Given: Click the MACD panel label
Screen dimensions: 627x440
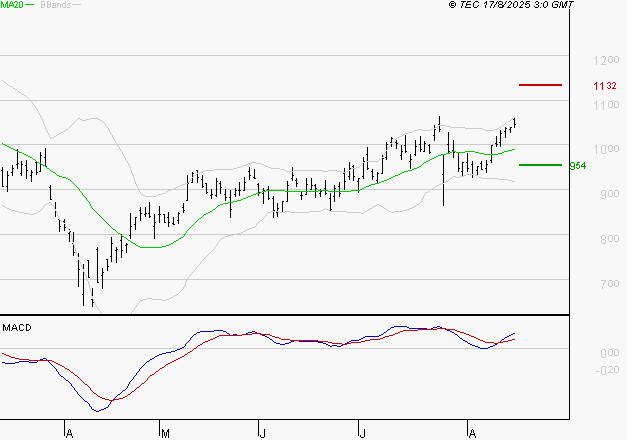Looking at the screenshot, I should [x=16, y=328].
